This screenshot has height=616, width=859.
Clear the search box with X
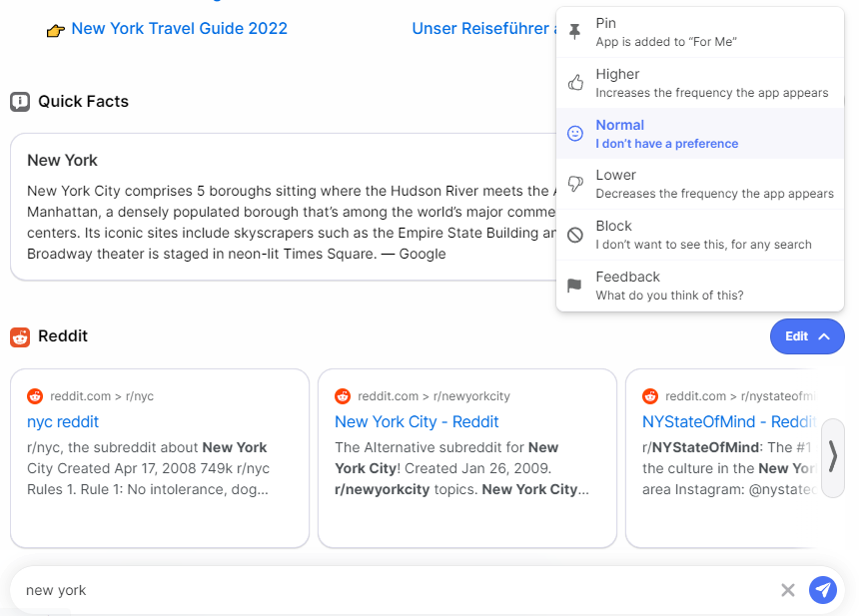(x=788, y=590)
